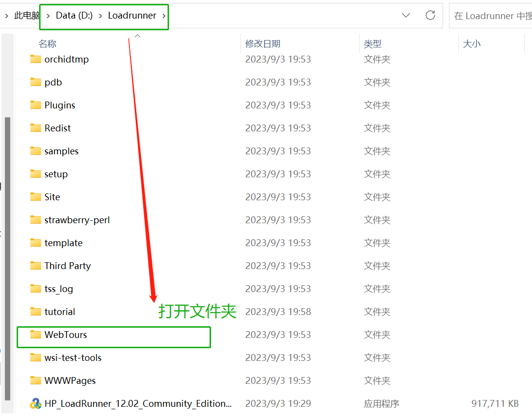This screenshot has height=420, width=532.
Task: Sort by 修改日期 column header
Action: 263,44
